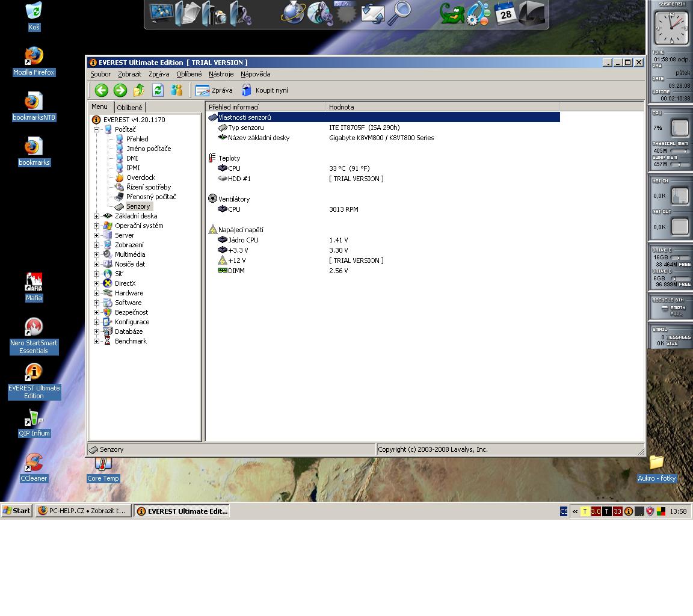Open the Mozilla Firefox desktop icon

point(34,61)
